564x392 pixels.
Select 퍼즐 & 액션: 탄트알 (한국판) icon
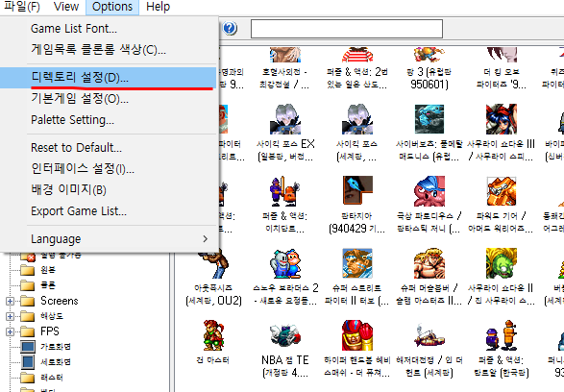pyautogui.click(x=501, y=334)
